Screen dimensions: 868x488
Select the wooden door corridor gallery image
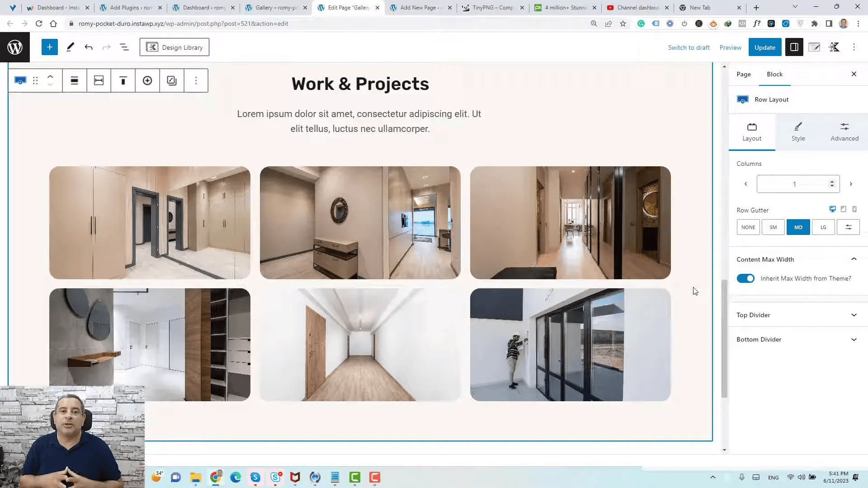[360, 345]
